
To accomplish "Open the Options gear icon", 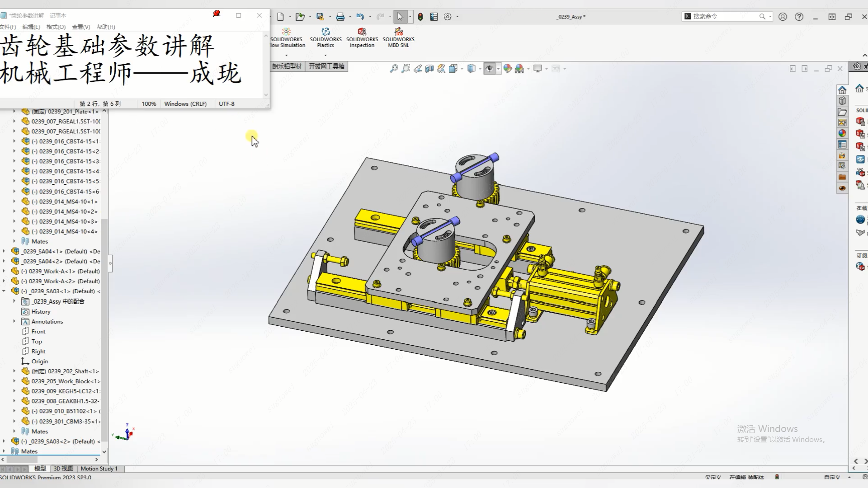I will click(448, 17).
